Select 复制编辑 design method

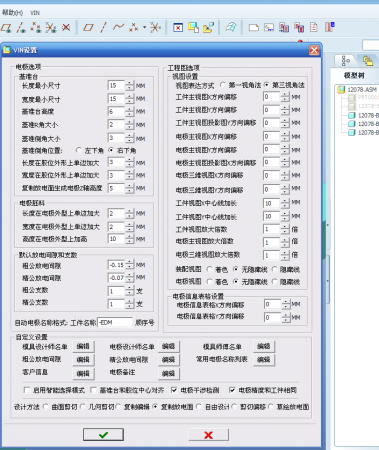tap(118, 407)
